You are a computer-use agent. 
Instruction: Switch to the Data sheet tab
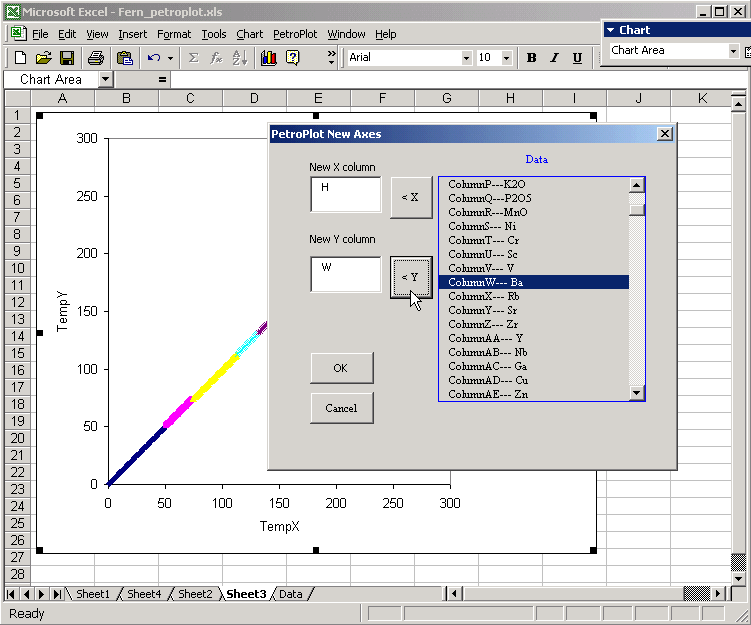pos(291,594)
